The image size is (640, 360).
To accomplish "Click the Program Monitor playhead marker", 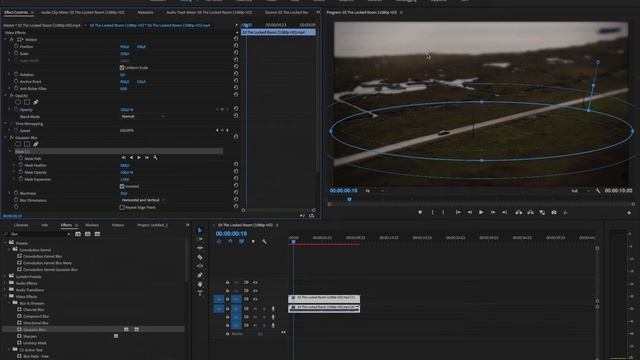I will 349,199.
